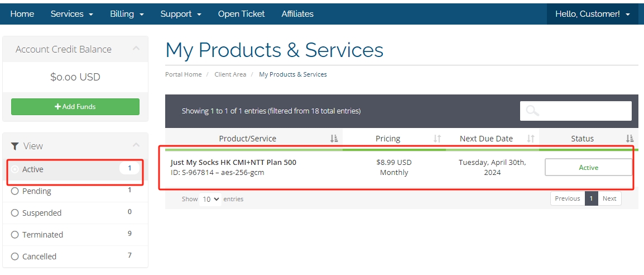Click page 1 in pagination
This screenshot has height=275, width=644.
coord(592,198)
